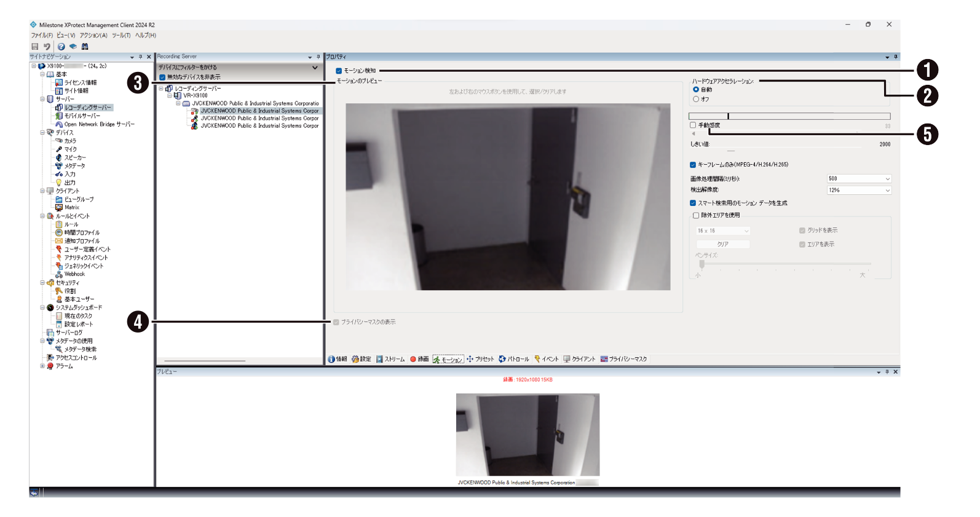Expand the デバイスにフィルターをかける filter chevron
Image resolution: width=980 pixels, height=517 pixels.
[x=315, y=68]
